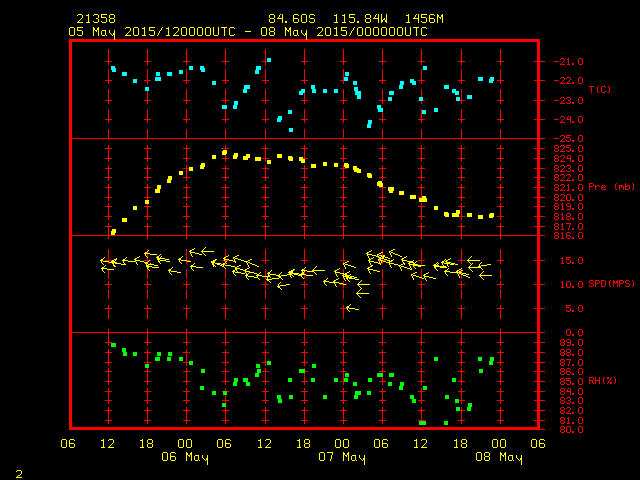The image size is (640, 480).
Task: Click the page number 2 in corner
Action: point(19,474)
